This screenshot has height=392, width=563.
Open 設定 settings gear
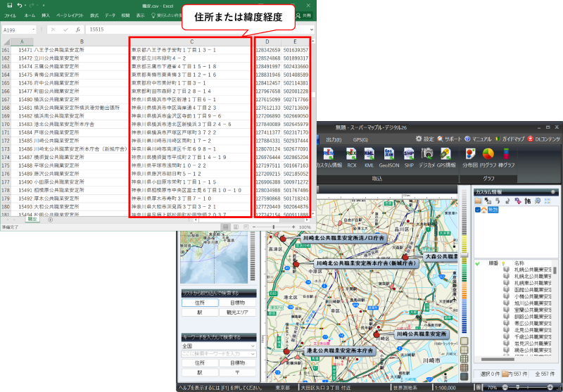coord(425,139)
